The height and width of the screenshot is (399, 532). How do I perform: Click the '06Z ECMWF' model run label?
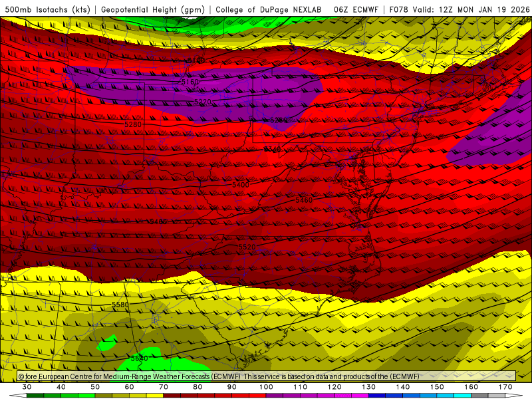click(356, 9)
